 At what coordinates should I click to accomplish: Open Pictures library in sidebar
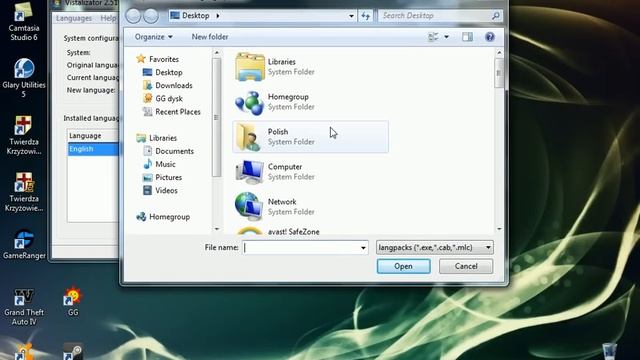tap(168, 177)
